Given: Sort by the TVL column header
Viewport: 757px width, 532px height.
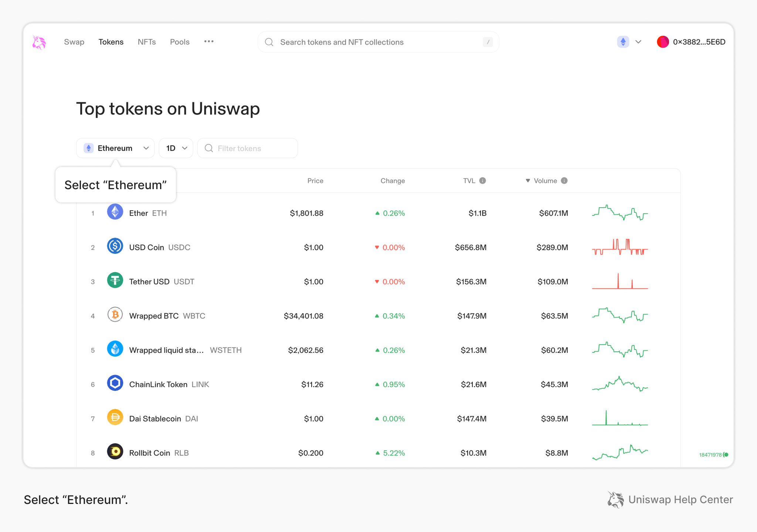Looking at the screenshot, I should coord(469,181).
